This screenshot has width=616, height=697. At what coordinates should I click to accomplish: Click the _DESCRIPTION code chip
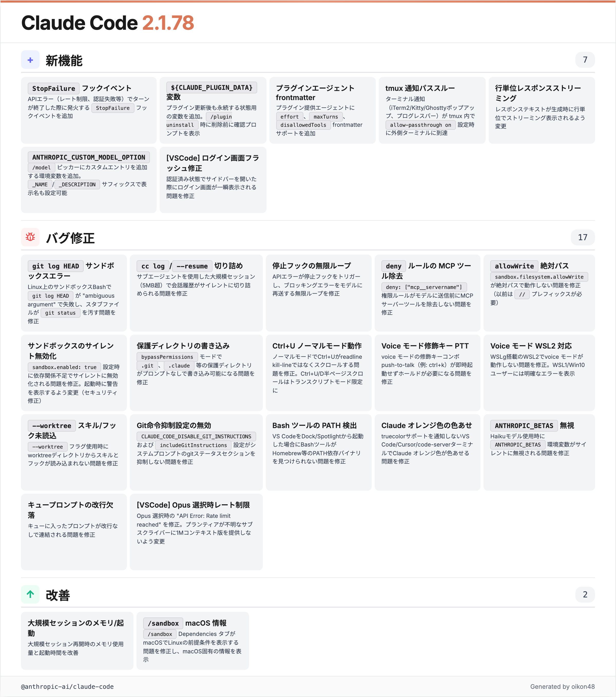[x=77, y=185]
